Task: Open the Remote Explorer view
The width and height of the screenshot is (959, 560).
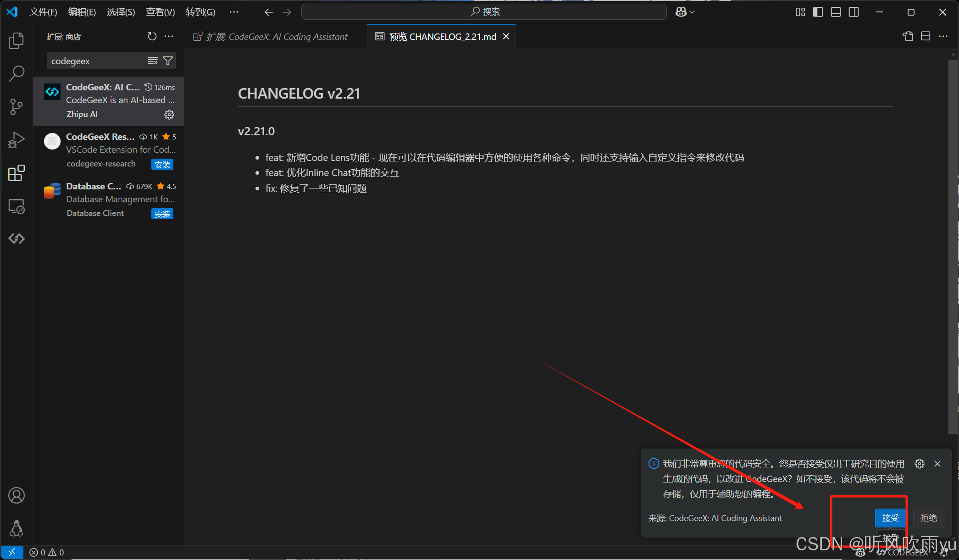Action: click(17, 206)
